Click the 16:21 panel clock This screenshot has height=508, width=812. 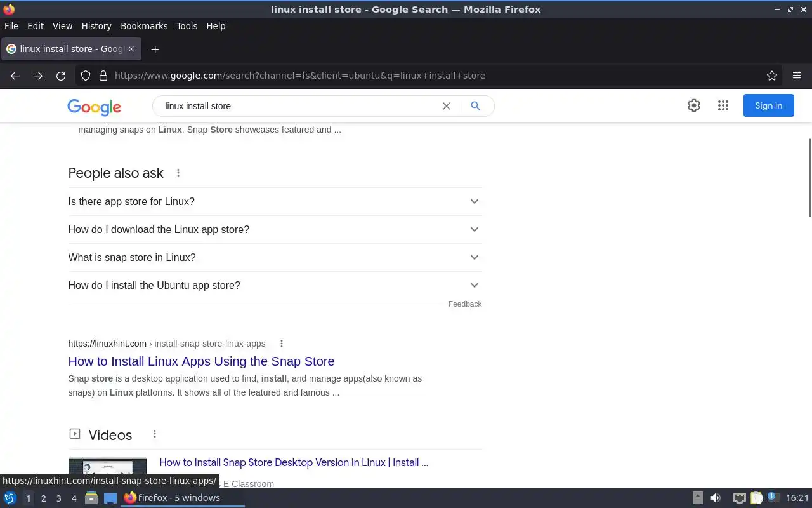pyautogui.click(x=797, y=498)
